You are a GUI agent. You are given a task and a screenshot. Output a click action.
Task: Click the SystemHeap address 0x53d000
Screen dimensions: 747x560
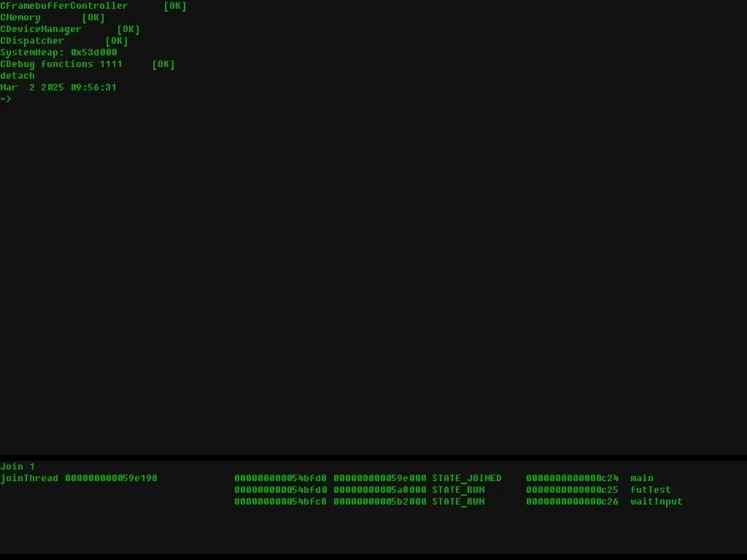(x=93, y=52)
